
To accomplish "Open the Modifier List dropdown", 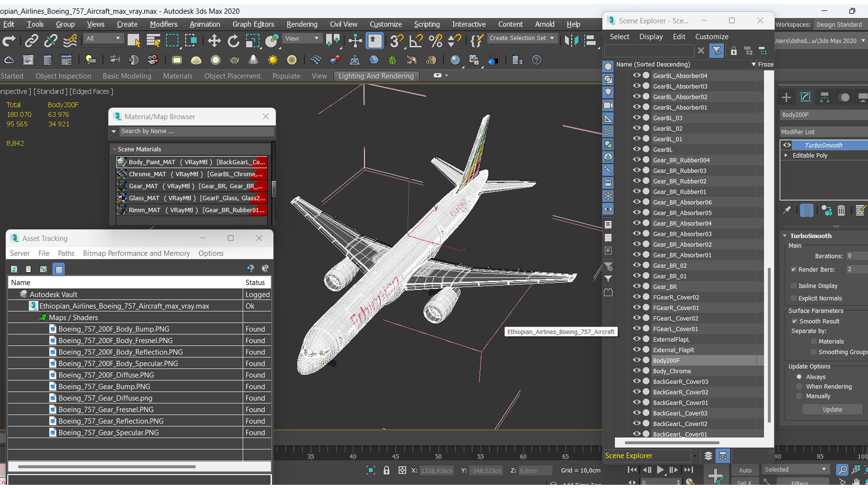I will point(824,132).
